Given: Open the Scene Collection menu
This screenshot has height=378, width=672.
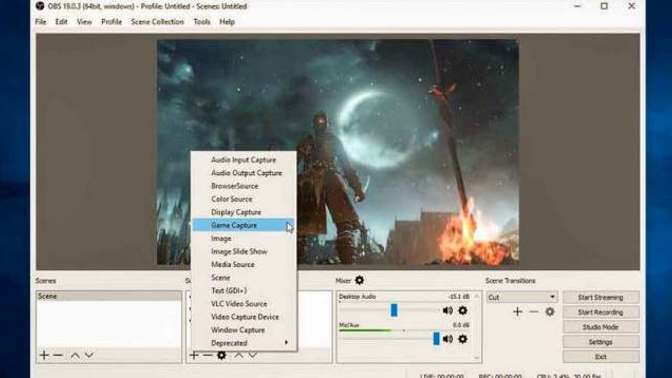Looking at the screenshot, I should (x=157, y=21).
